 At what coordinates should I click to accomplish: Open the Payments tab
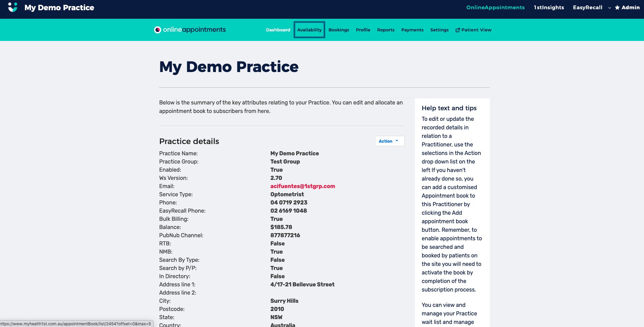click(412, 30)
